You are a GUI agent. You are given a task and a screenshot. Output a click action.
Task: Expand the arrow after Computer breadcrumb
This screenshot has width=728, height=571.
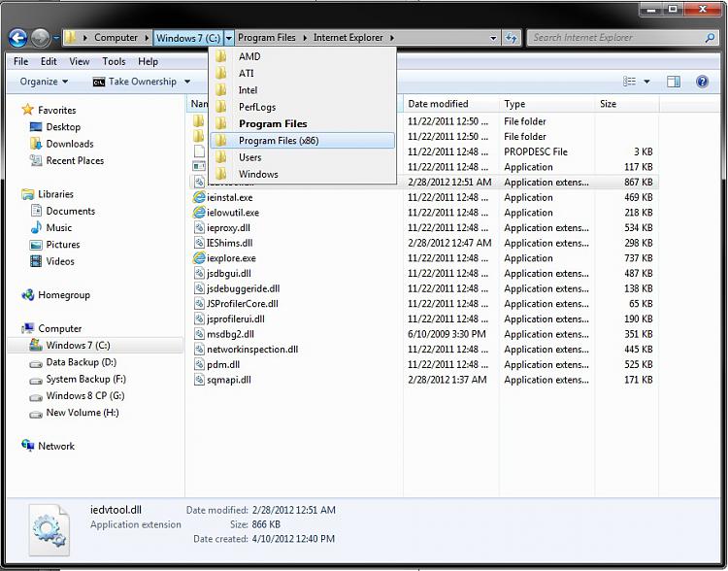point(147,38)
